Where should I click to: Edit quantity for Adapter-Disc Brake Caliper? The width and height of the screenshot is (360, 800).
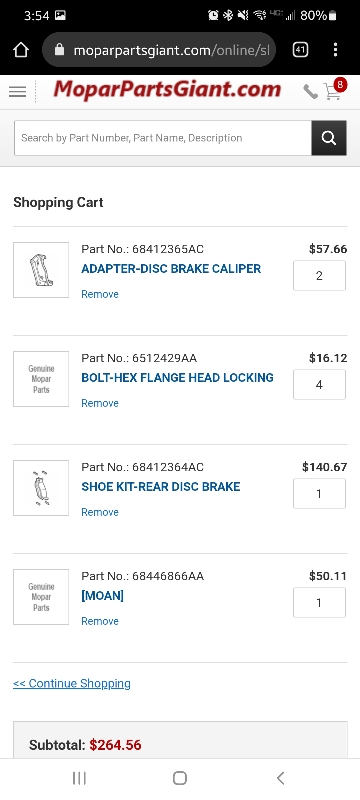tap(319, 276)
